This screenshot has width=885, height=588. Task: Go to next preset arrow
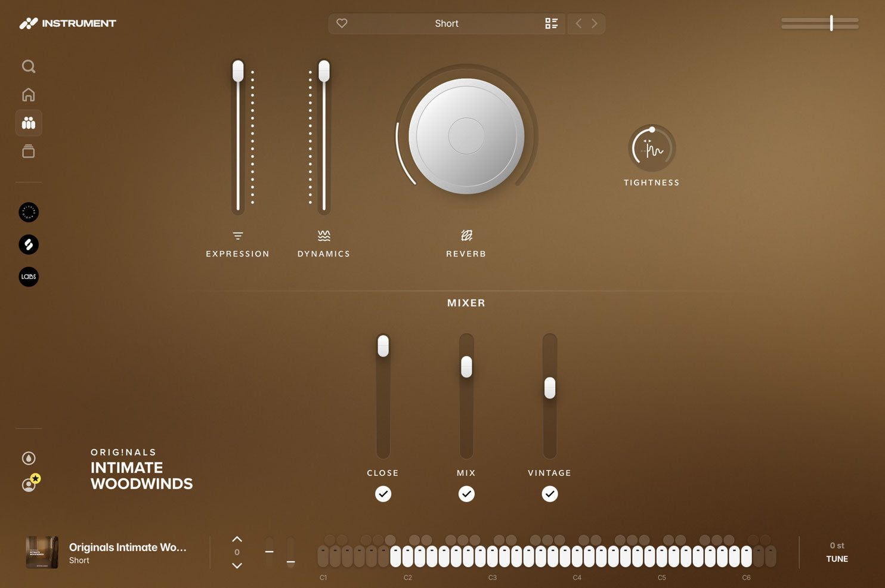coord(594,23)
